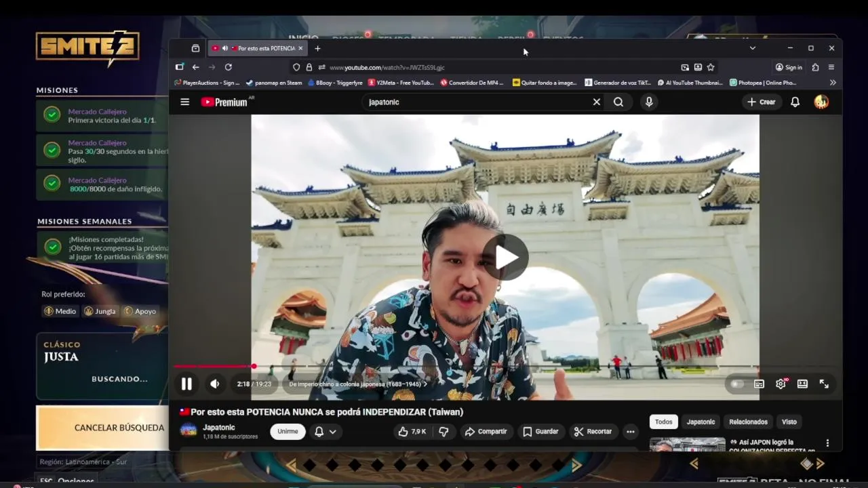Open suggested video thumbnail in sidebar
This screenshot has height=488, width=868.
pos(687,444)
